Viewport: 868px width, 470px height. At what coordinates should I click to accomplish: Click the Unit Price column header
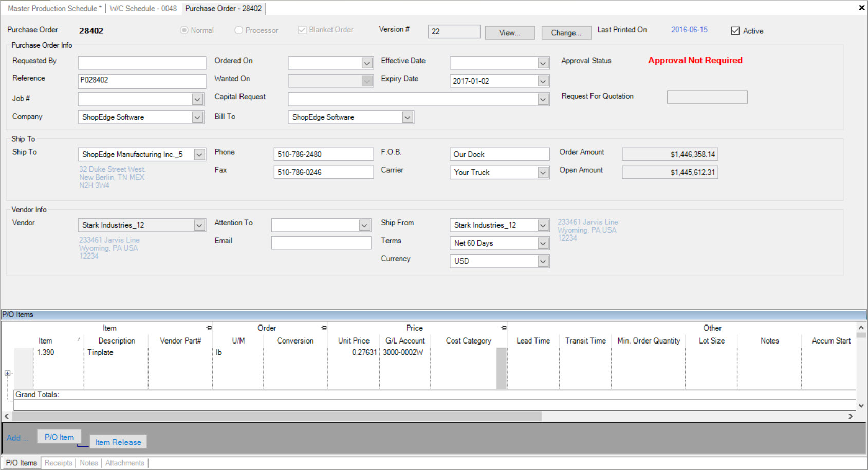[354, 341]
